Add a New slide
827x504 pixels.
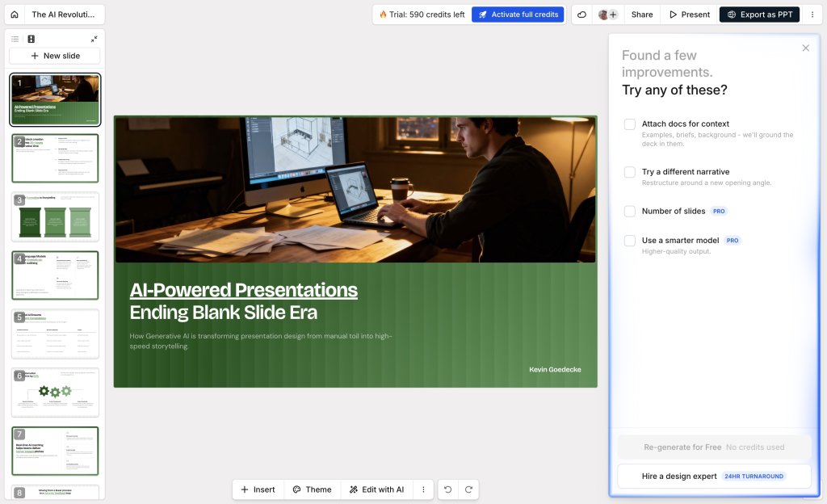tap(55, 56)
